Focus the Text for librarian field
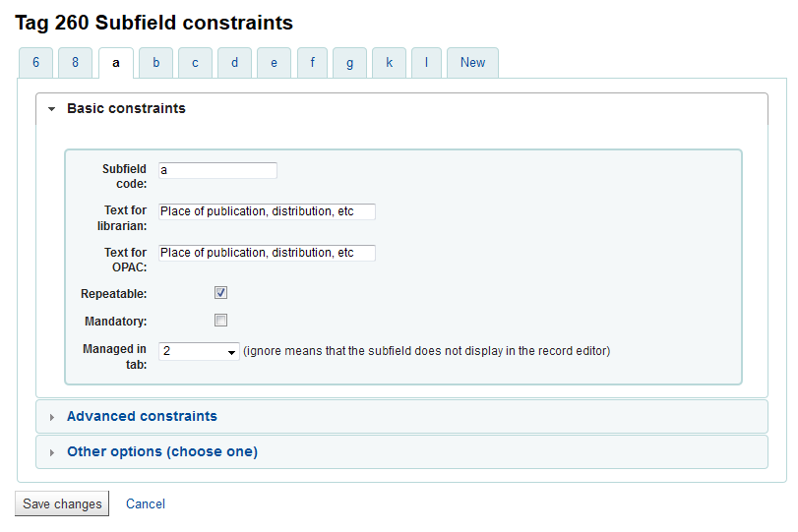 click(x=267, y=211)
